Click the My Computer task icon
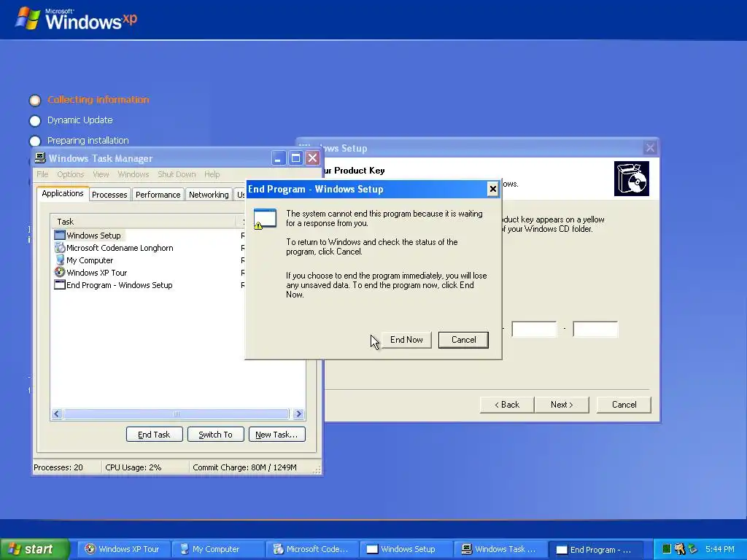This screenshot has height=560, width=747. (x=60, y=260)
